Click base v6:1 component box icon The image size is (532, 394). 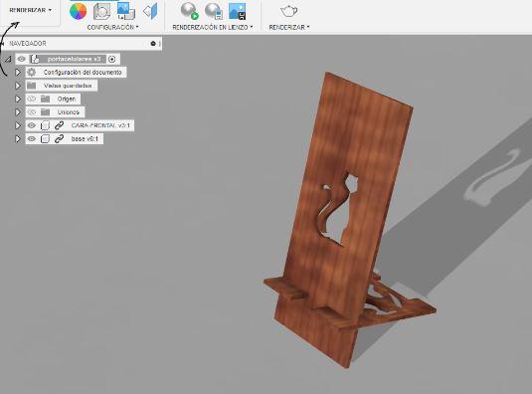[x=45, y=139]
